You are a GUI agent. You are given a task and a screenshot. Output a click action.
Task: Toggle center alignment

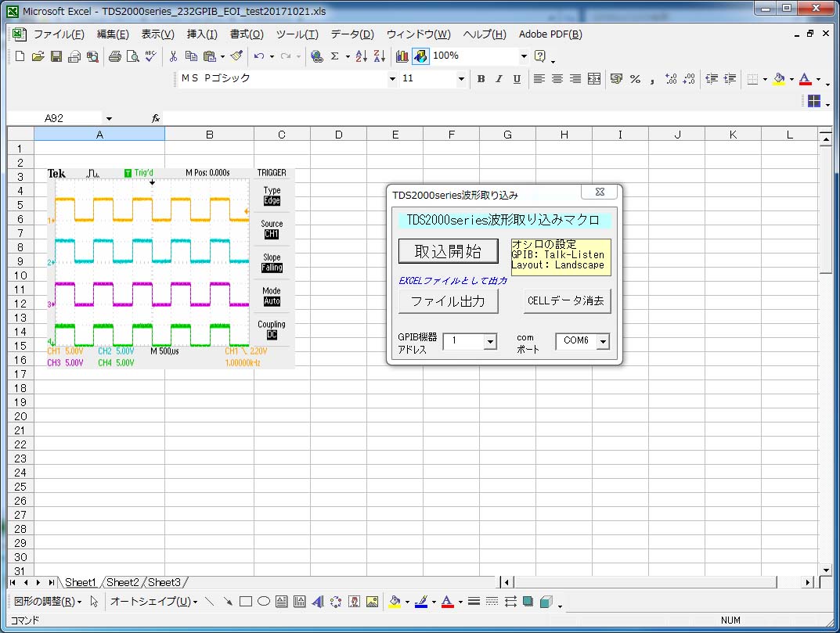pos(557,79)
